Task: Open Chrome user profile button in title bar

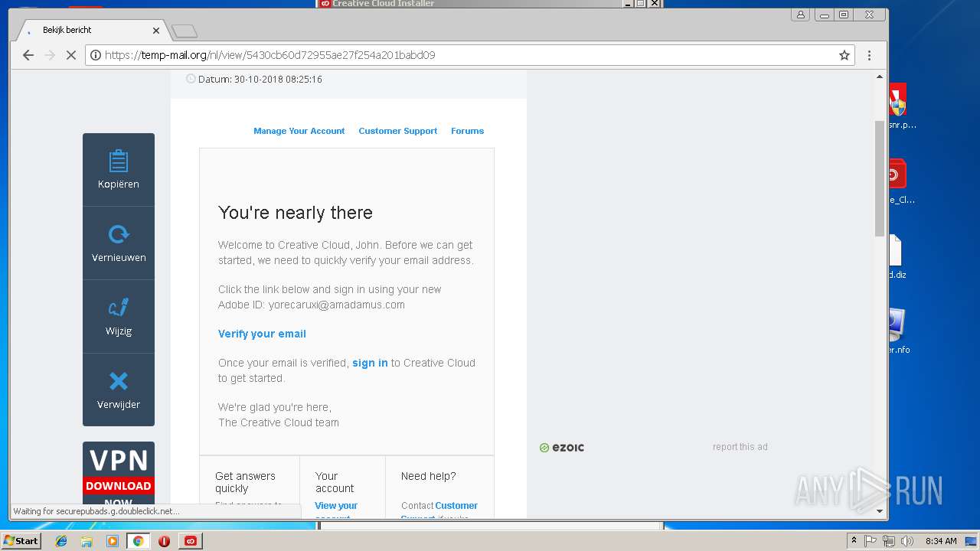Action: [801, 15]
